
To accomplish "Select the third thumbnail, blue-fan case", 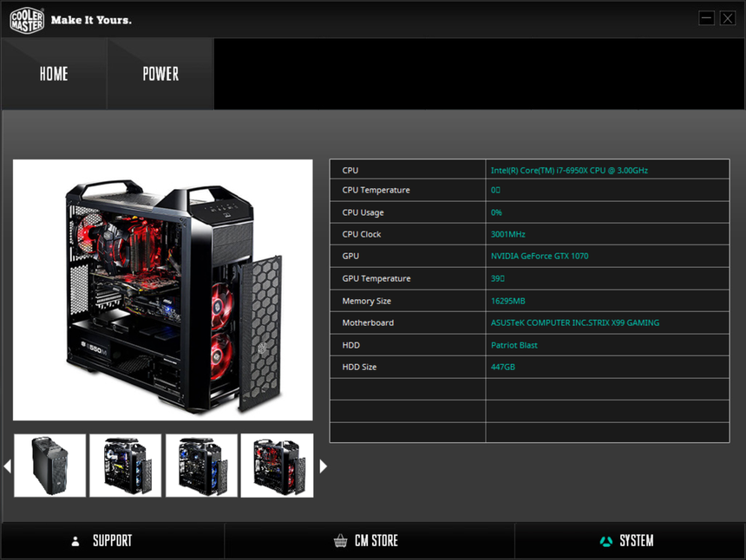I will 201,466.
